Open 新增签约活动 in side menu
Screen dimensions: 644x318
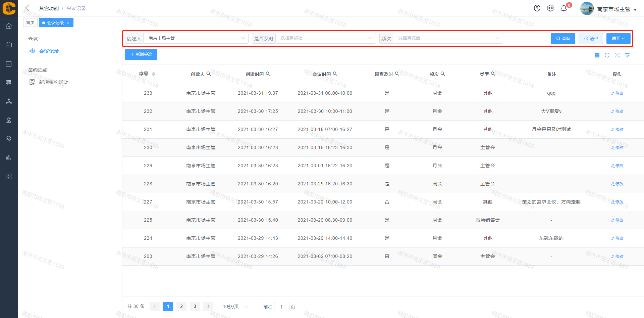coord(54,82)
